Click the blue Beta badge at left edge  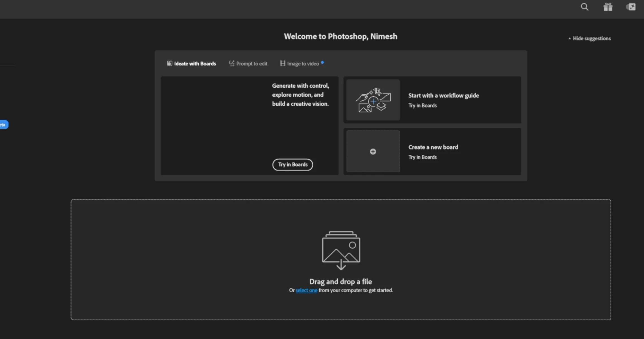click(x=4, y=125)
